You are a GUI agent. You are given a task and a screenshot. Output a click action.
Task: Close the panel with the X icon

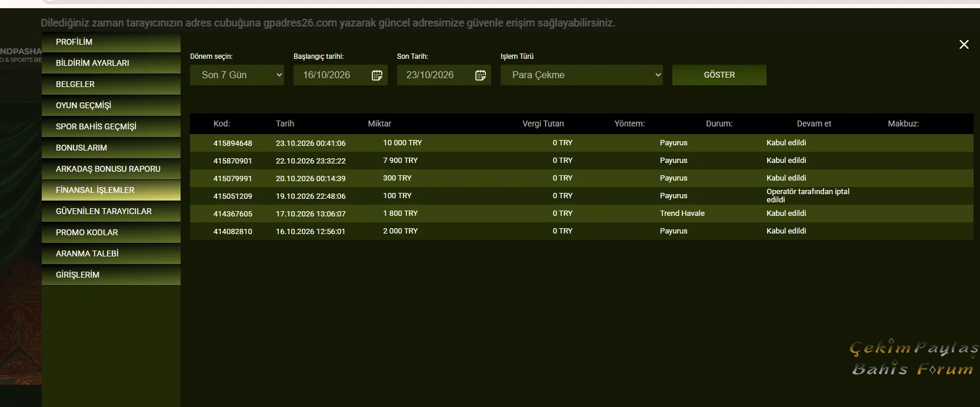pos(964,45)
